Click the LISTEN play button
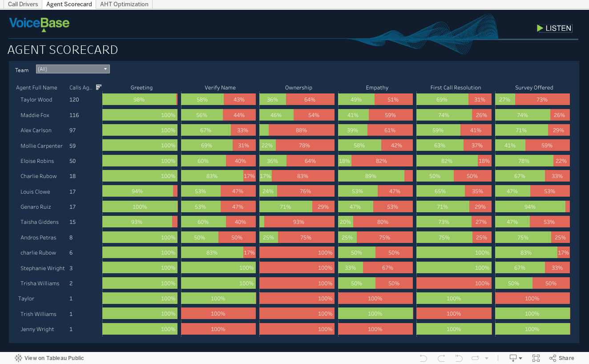The height and width of the screenshot is (364, 589). [554, 28]
